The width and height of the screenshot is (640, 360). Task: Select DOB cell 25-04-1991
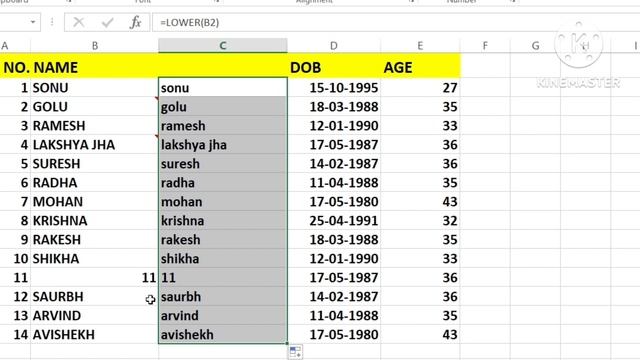334,220
